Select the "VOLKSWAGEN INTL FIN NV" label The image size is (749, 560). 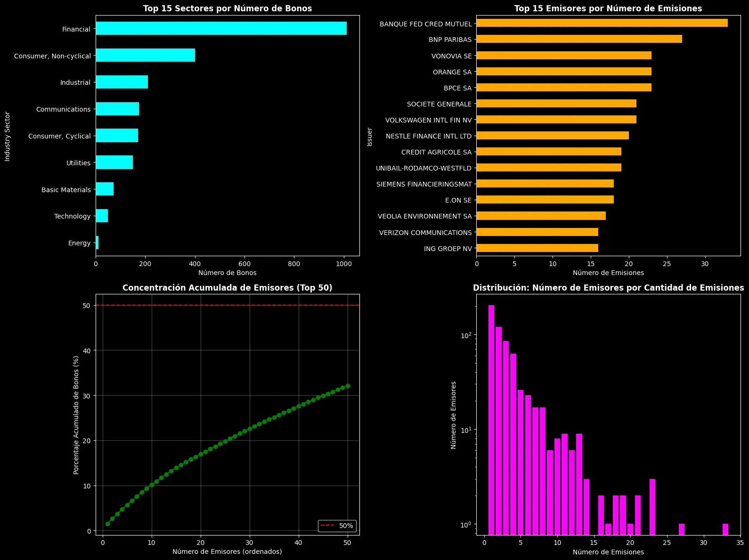coord(428,120)
